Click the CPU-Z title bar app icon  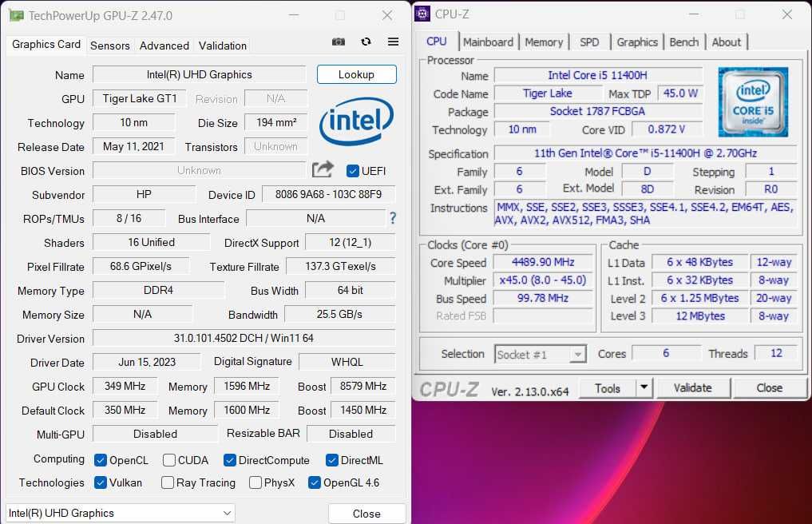tap(422, 14)
